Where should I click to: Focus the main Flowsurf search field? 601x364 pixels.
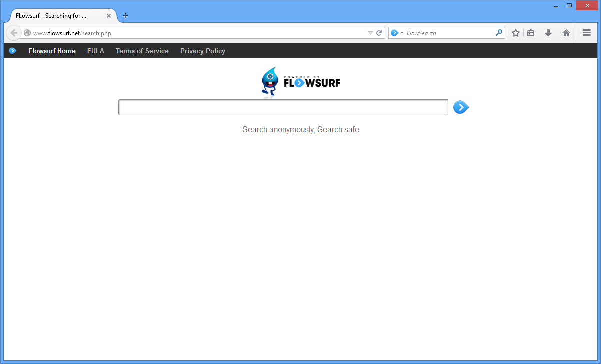(283, 107)
